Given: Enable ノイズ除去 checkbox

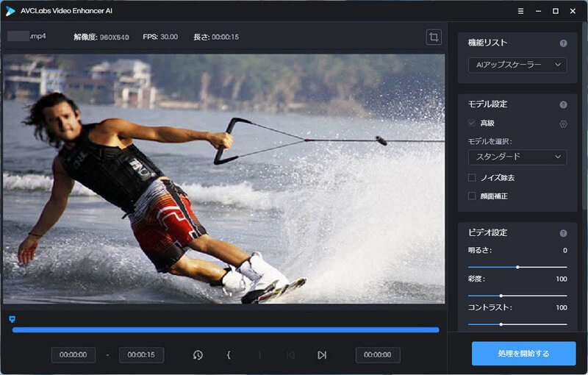Looking at the screenshot, I should [x=472, y=177].
